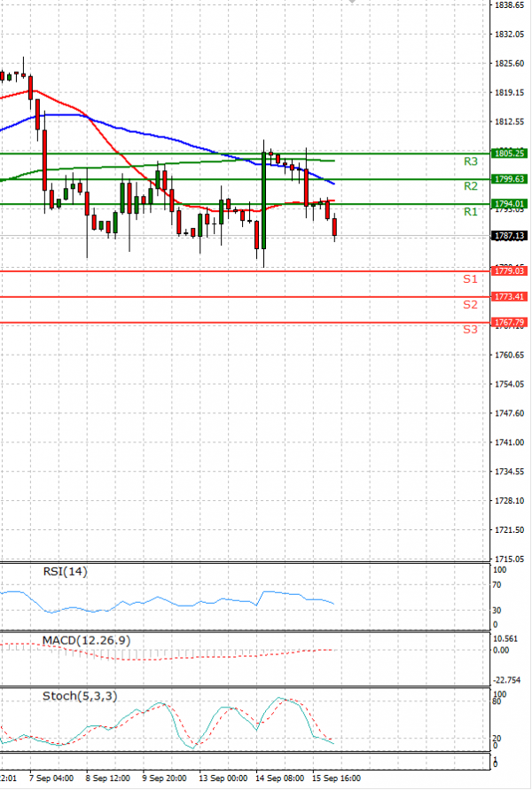Screen dimensions: 532x790
Task: Click the 1760.65 price axis value
Action: click(x=509, y=356)
